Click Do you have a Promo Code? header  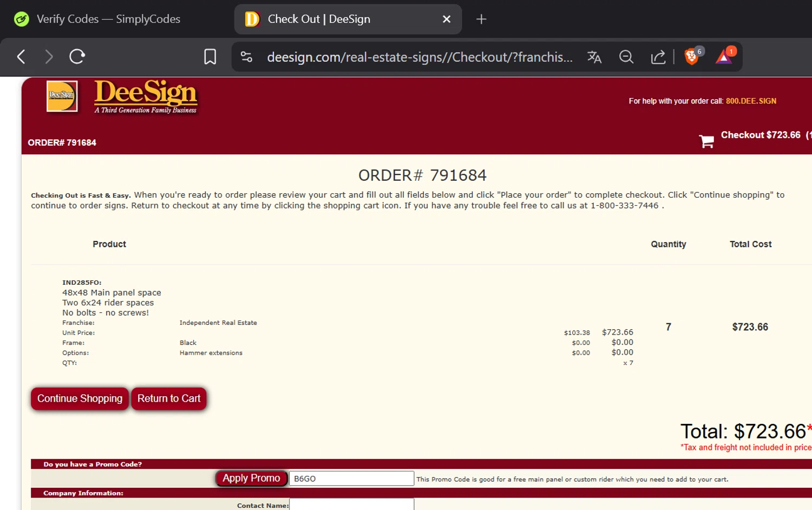pos(93,465)
